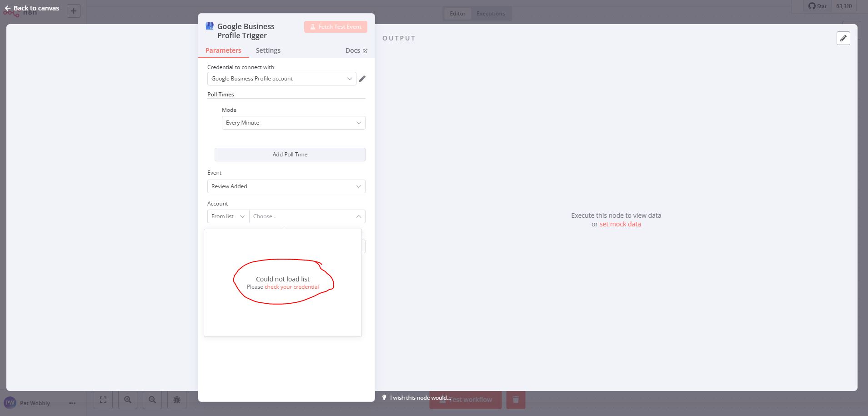Edit output using pencil icon button
The image size is (868, 416).
click(843, 38)
